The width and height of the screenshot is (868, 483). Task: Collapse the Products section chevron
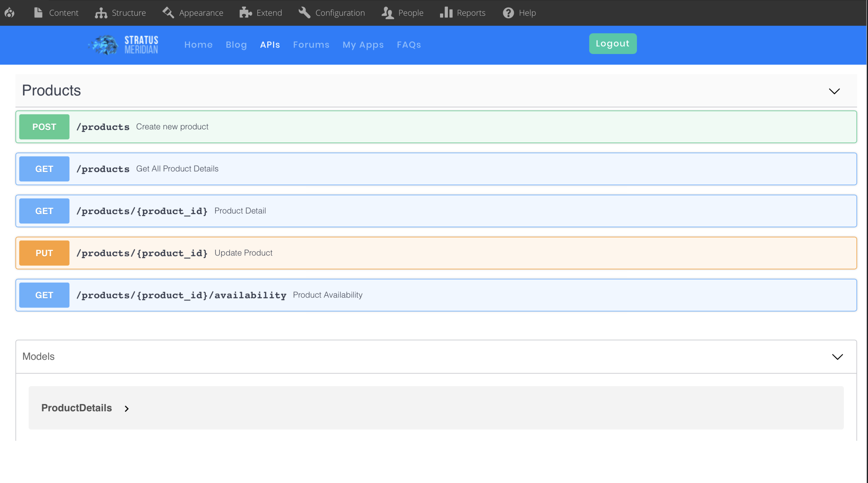[x=834, y=91]
